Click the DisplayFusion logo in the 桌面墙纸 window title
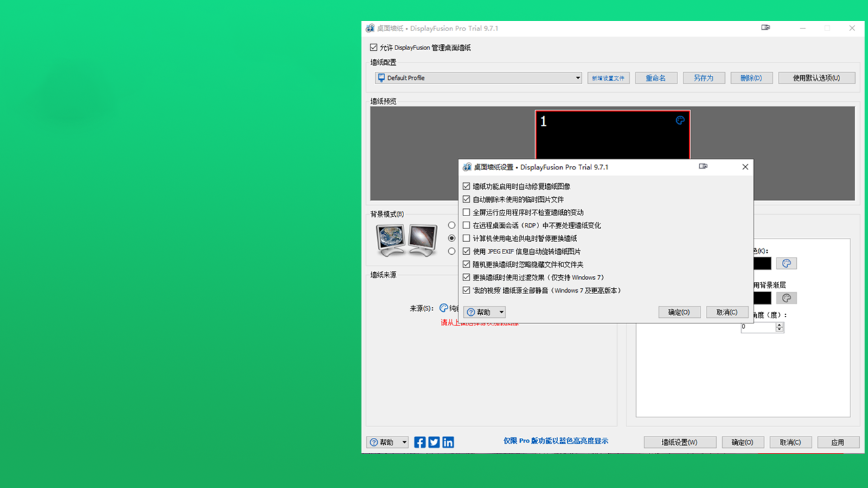Screen dimensions: 868x488 pyautogui.click(x=370, y=28)
